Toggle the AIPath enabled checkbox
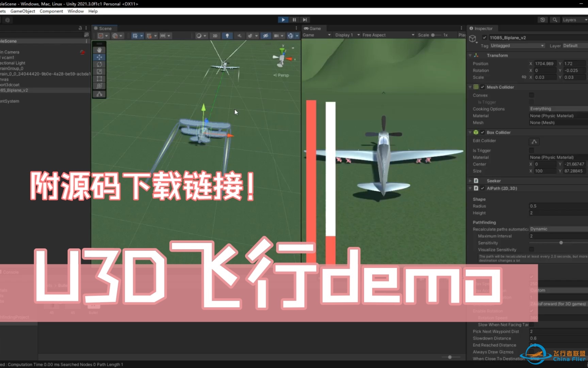Screen dimensions: 588x368 coord(483,188)
